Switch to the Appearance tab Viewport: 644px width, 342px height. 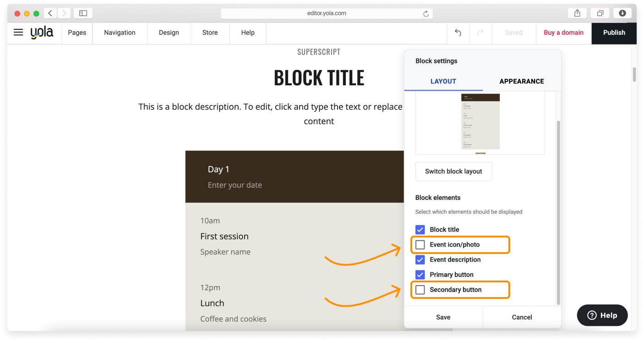coord(521,81)
